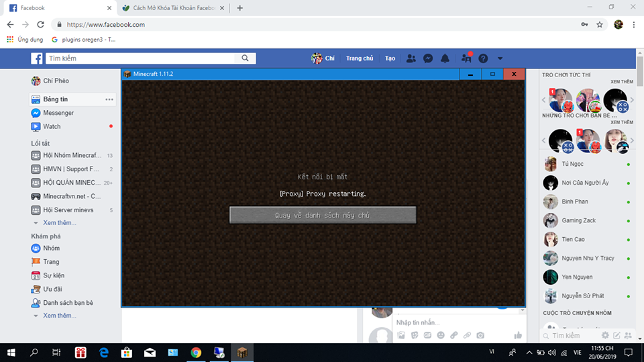Open the group updates icon with red badge
The height and width of the screenshot is (362, 644).
(466, 58)
